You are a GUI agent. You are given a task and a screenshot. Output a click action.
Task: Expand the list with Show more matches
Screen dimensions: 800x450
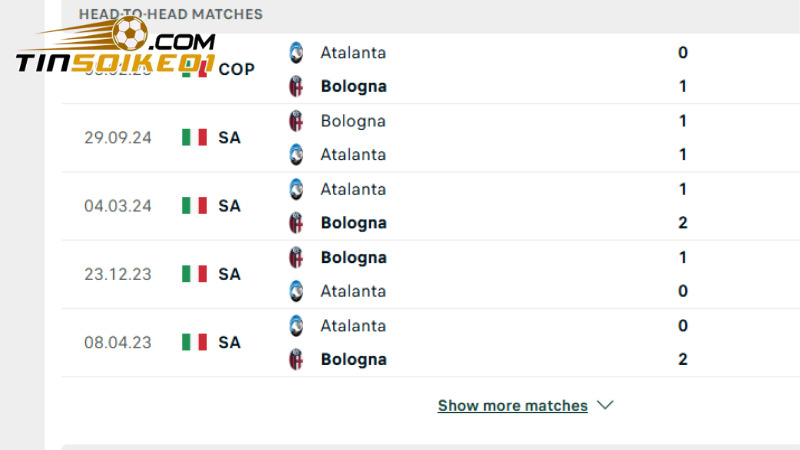point(512,406)
